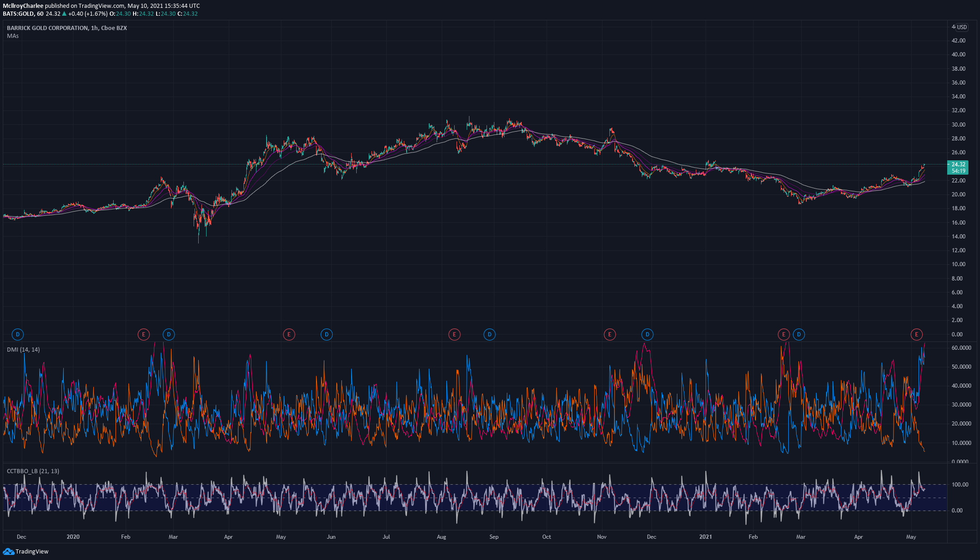The width and height of the screenshot is (980, 560).
Task: Click the 2021 label on time axis
Action: [706, 537]
